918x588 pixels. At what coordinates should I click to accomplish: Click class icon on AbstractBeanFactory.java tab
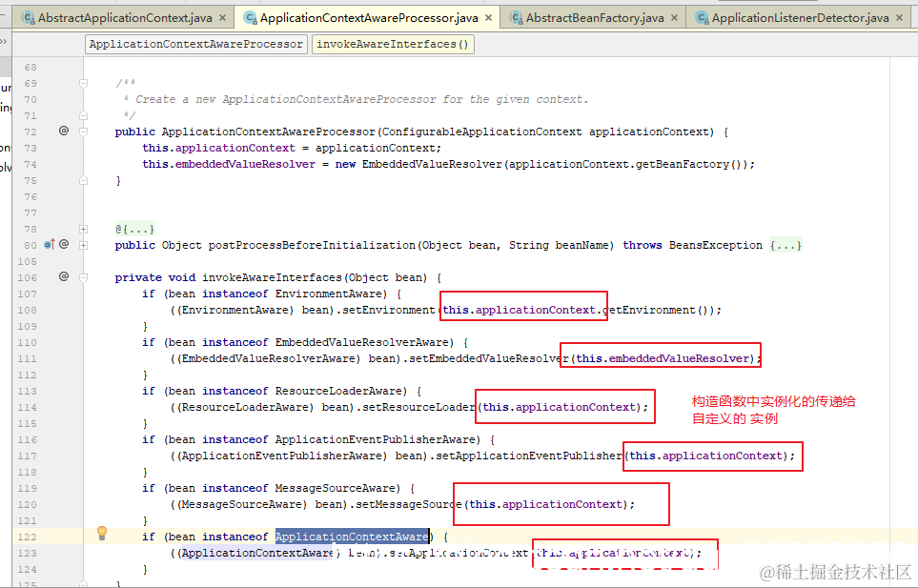517,18
